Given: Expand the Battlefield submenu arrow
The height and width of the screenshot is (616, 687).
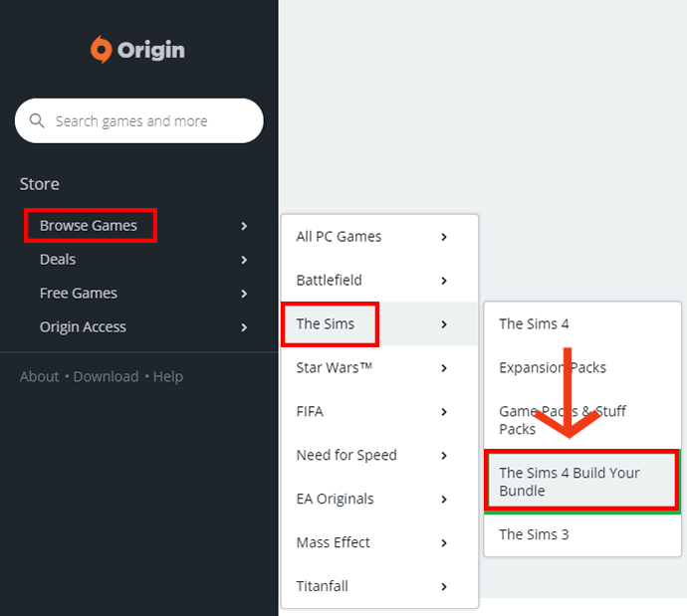Looking at the screenshot, I should click(444, 281).
